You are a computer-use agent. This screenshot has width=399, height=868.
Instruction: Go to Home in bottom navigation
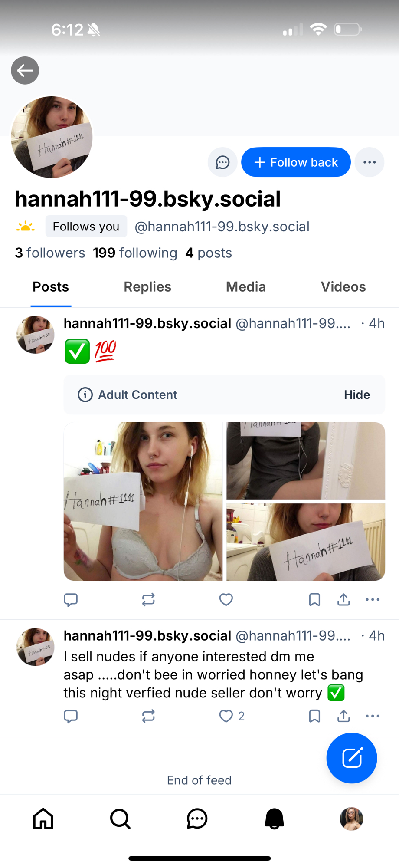pos(43,819)
